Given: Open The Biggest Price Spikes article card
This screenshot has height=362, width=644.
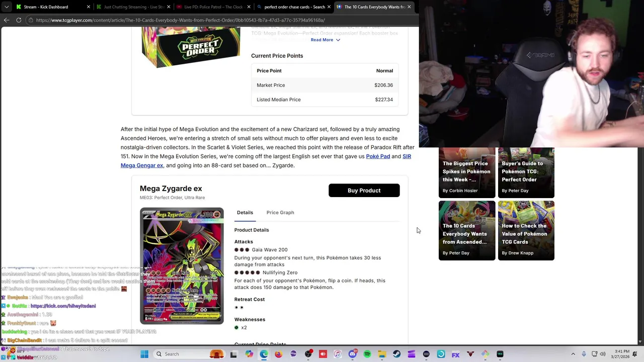Looking at the screenshot, I should pyautogui.click(x=466, y=173).
